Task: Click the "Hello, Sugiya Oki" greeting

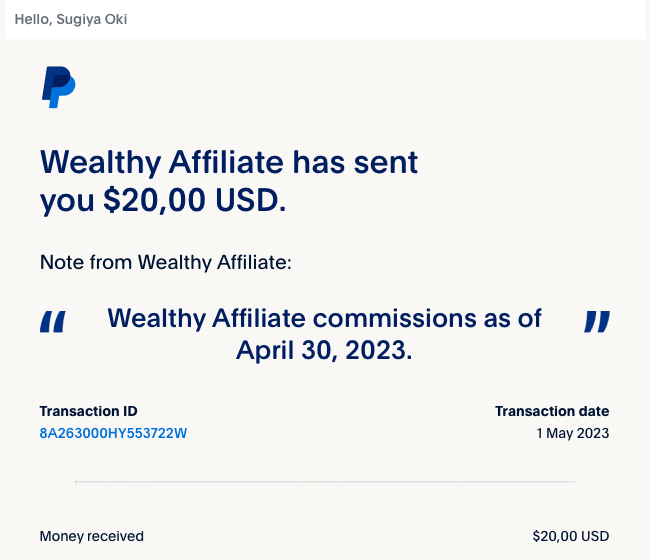Action: pos(71,19)
